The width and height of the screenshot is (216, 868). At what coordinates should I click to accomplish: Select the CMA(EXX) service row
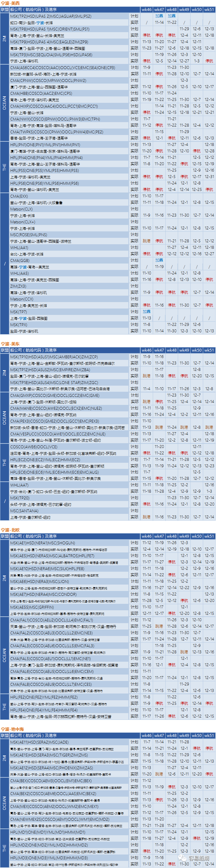[19, 196]
